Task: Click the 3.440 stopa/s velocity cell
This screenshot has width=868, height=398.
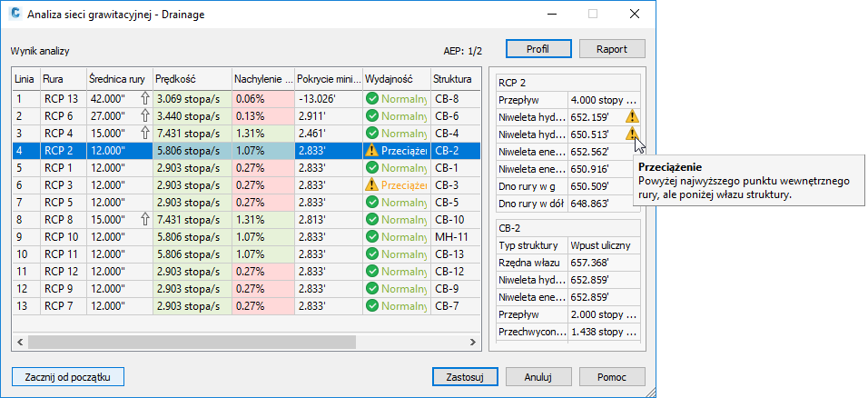Action: (x=192, y=116)
